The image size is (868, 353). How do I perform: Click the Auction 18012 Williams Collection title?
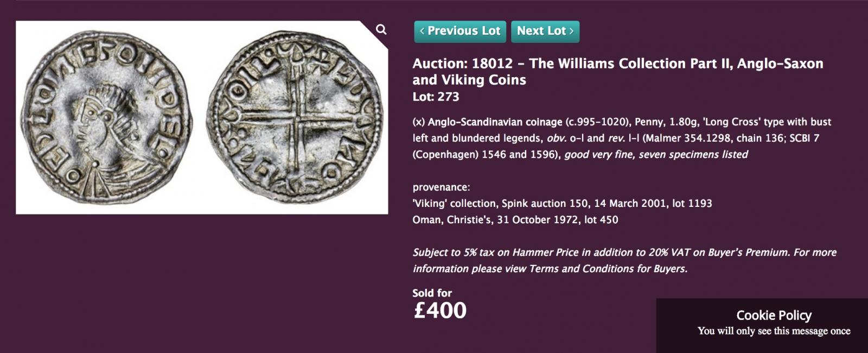(x=618, y=71)
